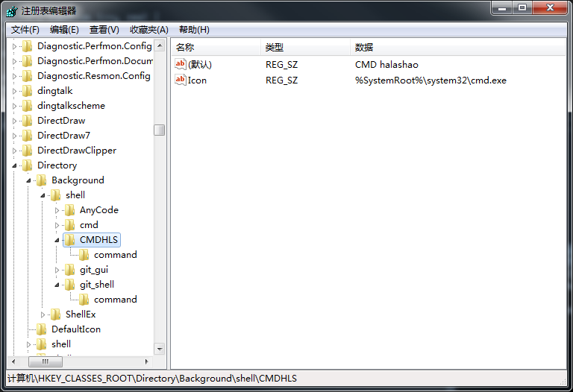Open the 查看(V) menu
The width and height of the screenshot is (573, 392).
point(104,30)
